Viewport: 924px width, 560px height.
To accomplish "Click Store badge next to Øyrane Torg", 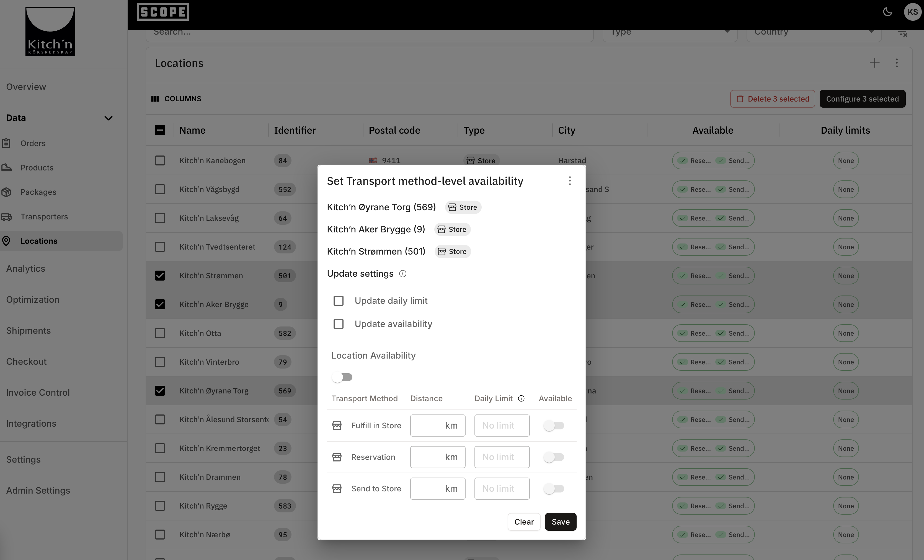I will pyautogui.click(x=463, y=207).
